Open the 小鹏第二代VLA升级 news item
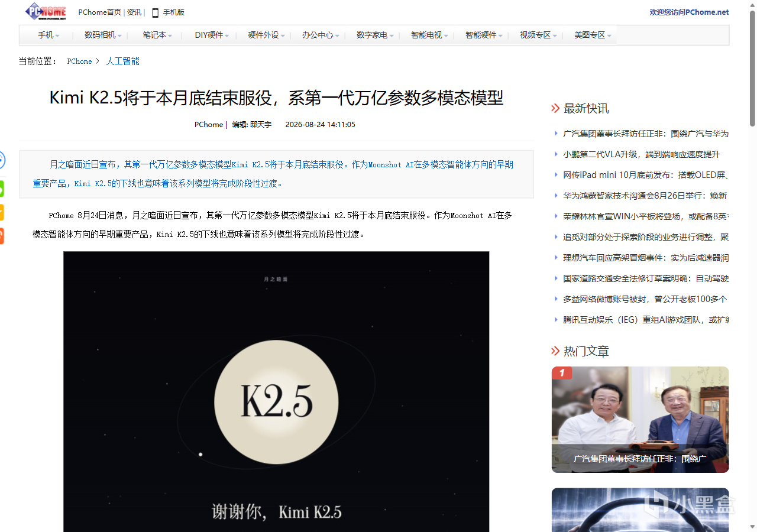Screen dimensions: 757x532 [641, 155]
